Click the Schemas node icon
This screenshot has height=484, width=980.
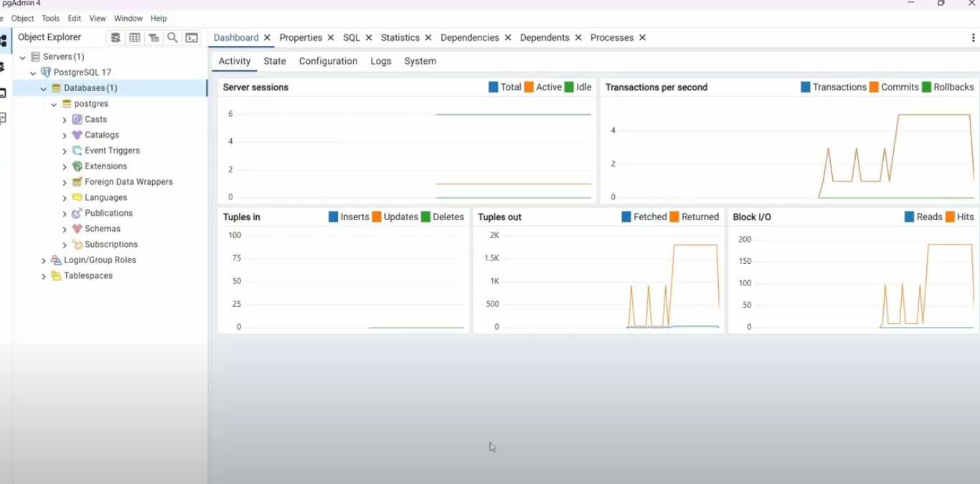pos(77,229)
